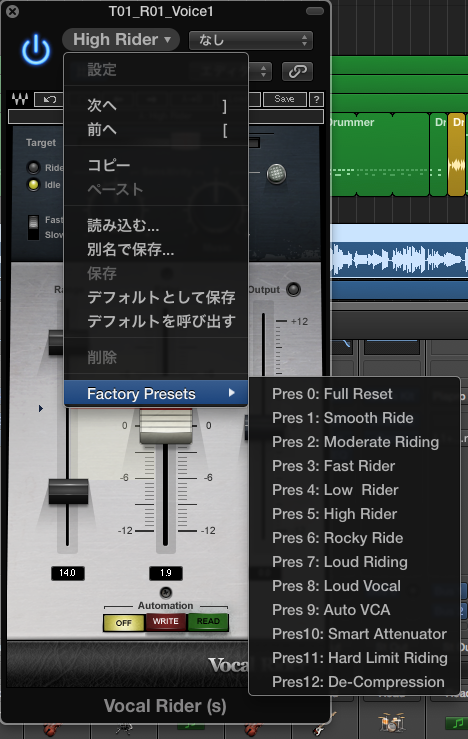
Task: Load preset Pres 0: Full Reset
Action: coord(354,394)
